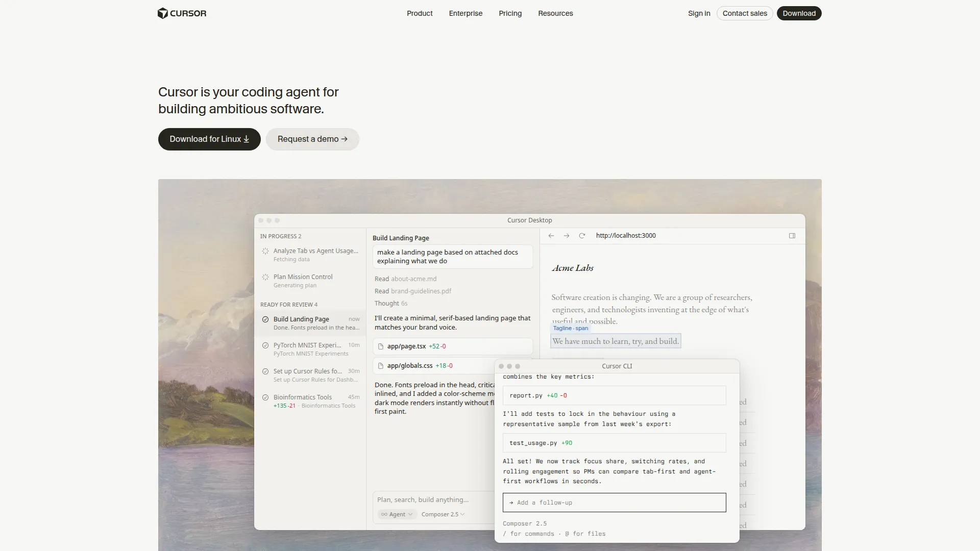Click the Add a follow-up input in Cursor CLI
The height and width of the screenshot is (551, 980).
[x=614, y=503]
